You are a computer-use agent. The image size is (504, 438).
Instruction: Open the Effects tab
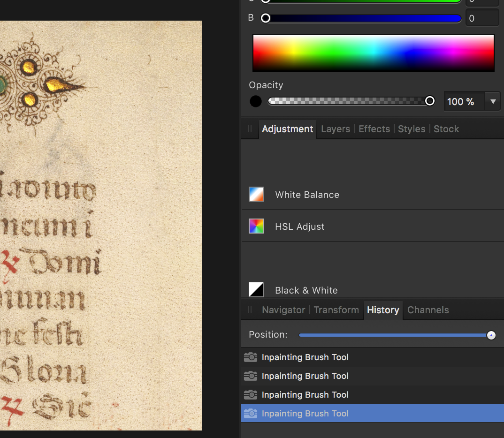tap(374, 129)
